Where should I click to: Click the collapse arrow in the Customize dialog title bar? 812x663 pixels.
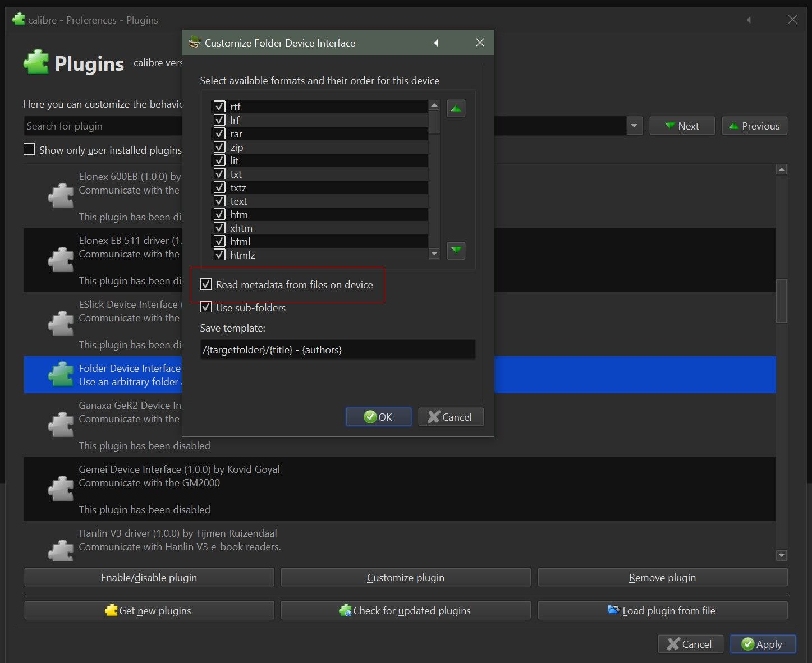click(x=436, y=43)
